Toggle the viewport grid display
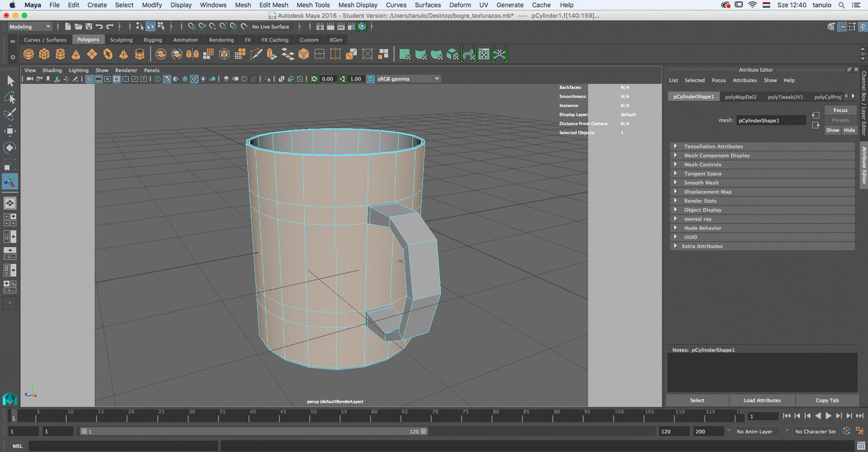The image size is (868, 452). point(90,79)
